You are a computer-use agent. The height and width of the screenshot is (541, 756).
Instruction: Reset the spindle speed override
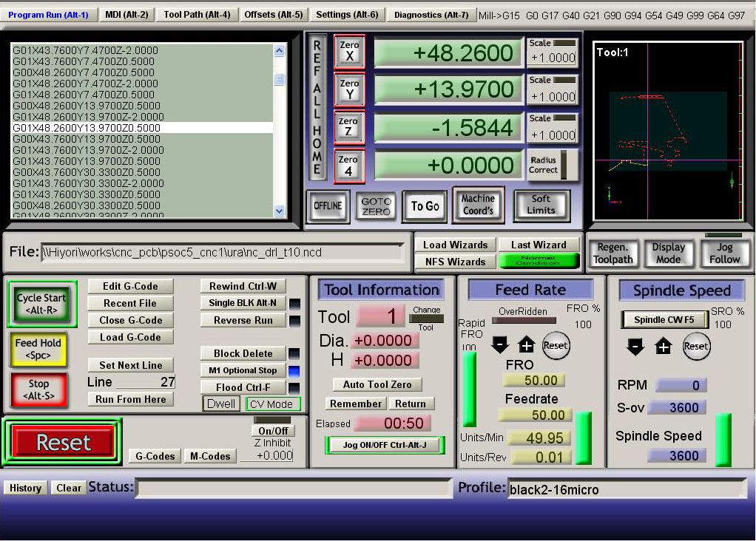[x=696, y=346]
